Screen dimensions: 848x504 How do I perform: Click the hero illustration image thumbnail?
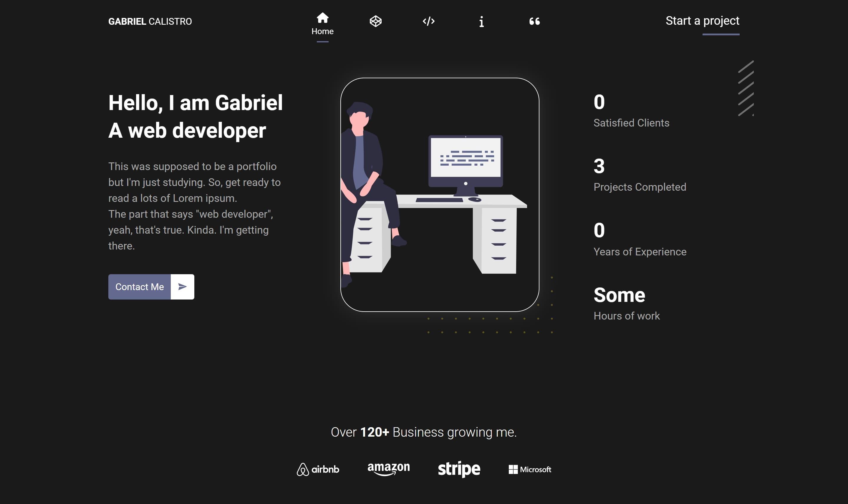tap(439, 194)
